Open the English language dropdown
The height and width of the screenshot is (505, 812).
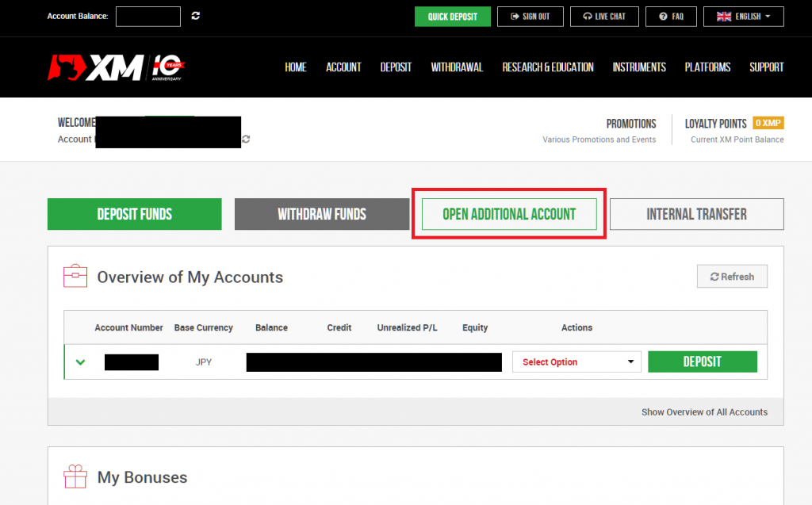click(743, 17)
